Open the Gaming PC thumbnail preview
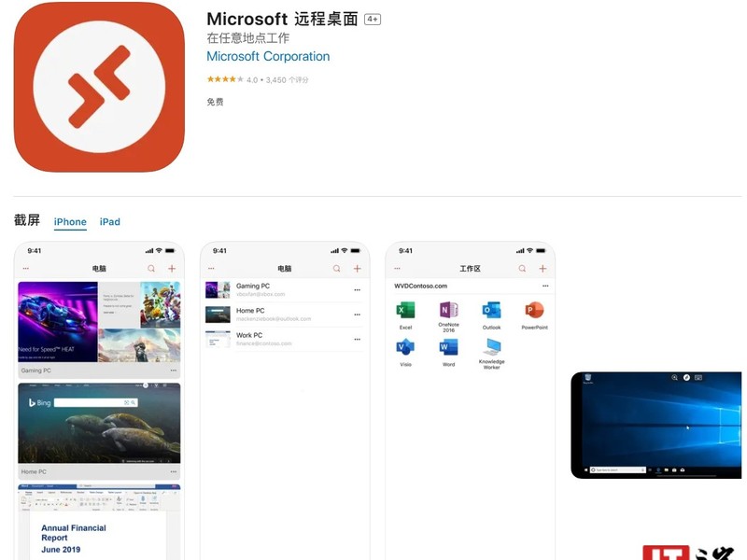The image size is (747, 560). click(x=99, y=322)
